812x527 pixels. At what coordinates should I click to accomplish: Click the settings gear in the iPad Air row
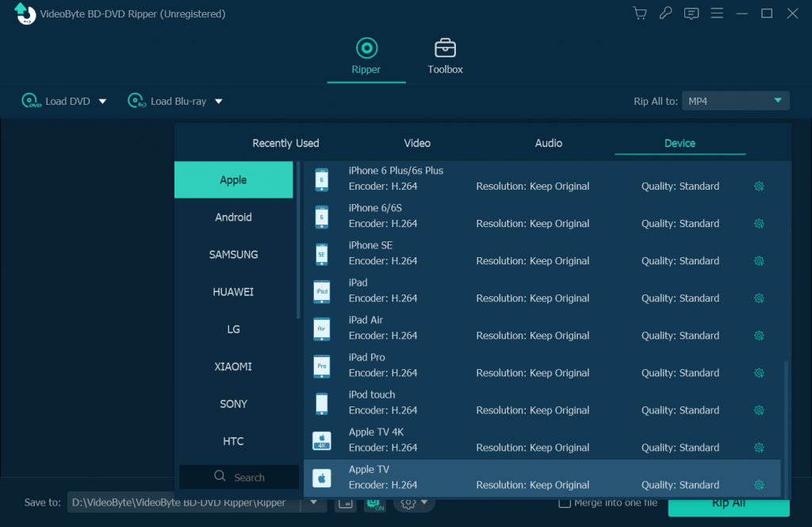click(759, 336)
